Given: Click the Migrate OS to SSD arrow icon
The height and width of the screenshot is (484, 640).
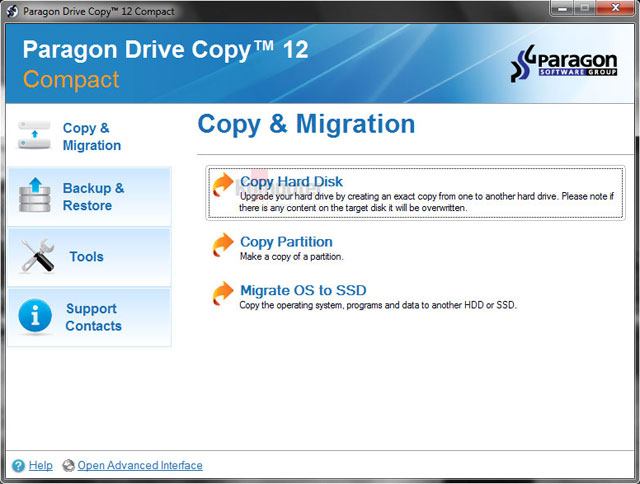Looking at the screenshot, I should pos(222,295).
